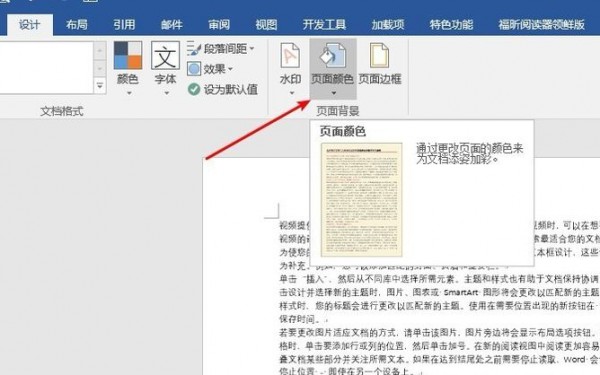The height and width of the screenshot is (375, 600).
Task: Open the 设计 ribbon tab
Action: pos(29,25)
